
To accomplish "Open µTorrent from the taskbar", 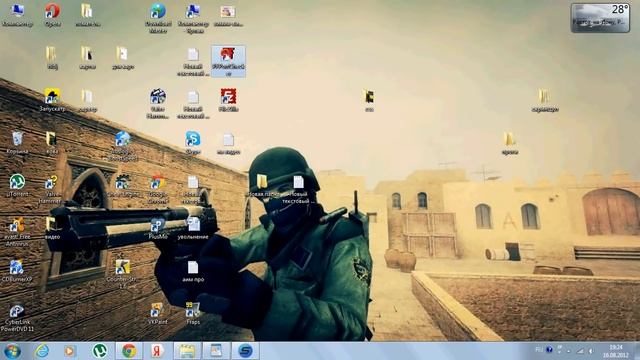I will point(100,351).
